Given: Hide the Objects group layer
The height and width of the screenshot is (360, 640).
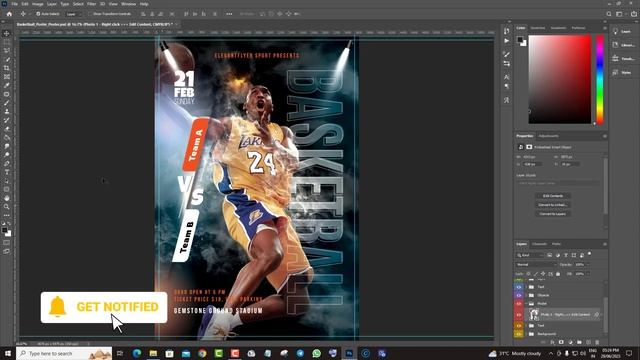Looking at the screenshot, I should point(519,295).
